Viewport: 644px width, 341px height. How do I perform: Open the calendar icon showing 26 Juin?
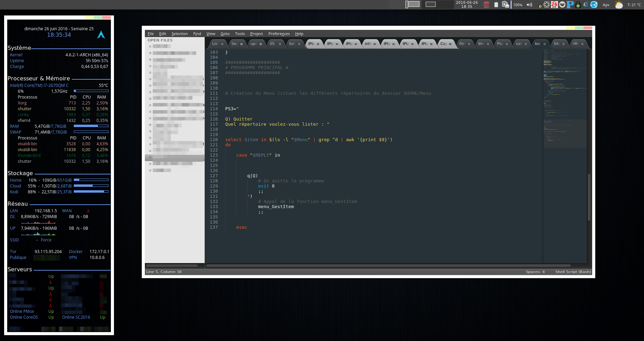coord(554,4)
